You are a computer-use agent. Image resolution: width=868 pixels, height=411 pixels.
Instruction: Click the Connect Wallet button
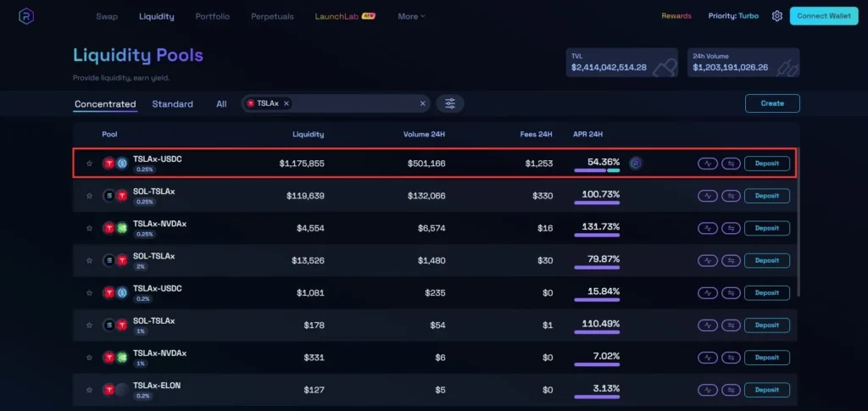tap(824, 16)
